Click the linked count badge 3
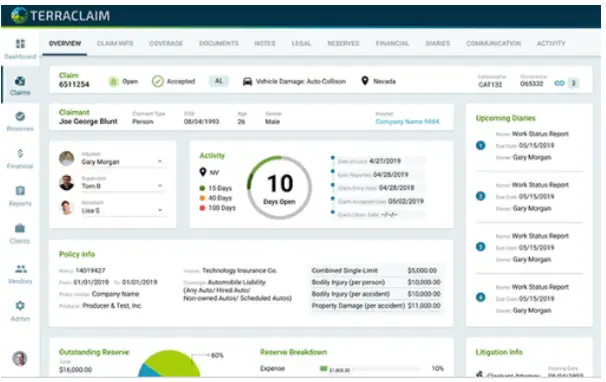Screen dimensions: 606x382 [574, 83]
